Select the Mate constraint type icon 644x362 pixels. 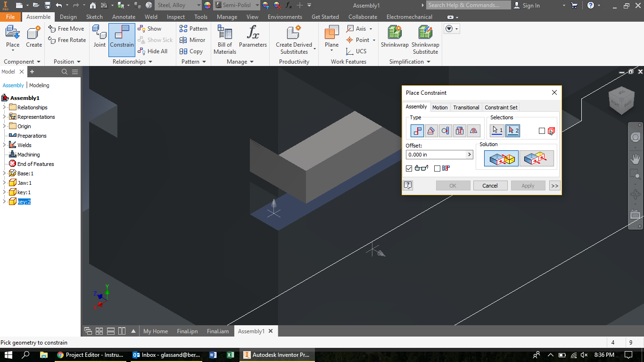coord(417,131)
